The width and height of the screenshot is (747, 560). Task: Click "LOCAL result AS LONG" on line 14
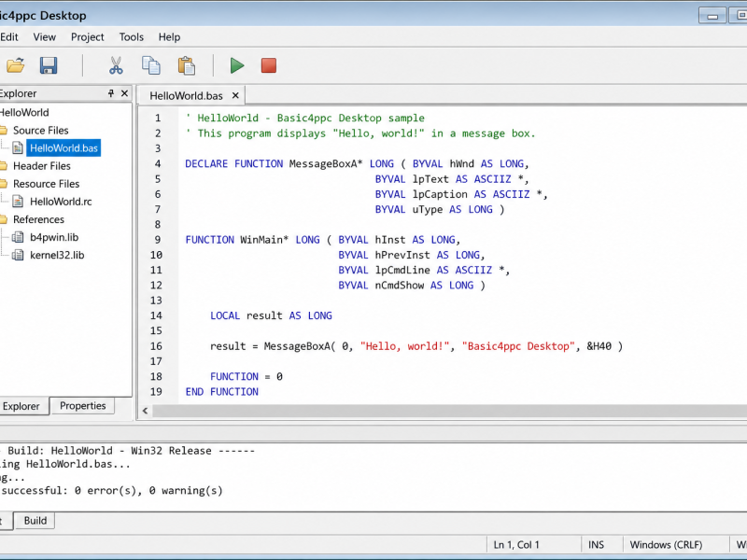[271, 315]
